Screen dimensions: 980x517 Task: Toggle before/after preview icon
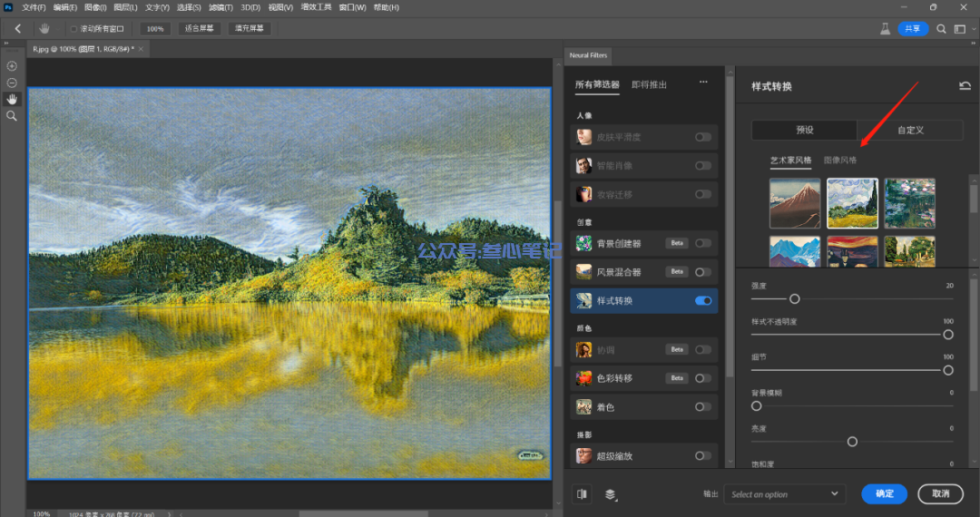[x=582, y=494]
